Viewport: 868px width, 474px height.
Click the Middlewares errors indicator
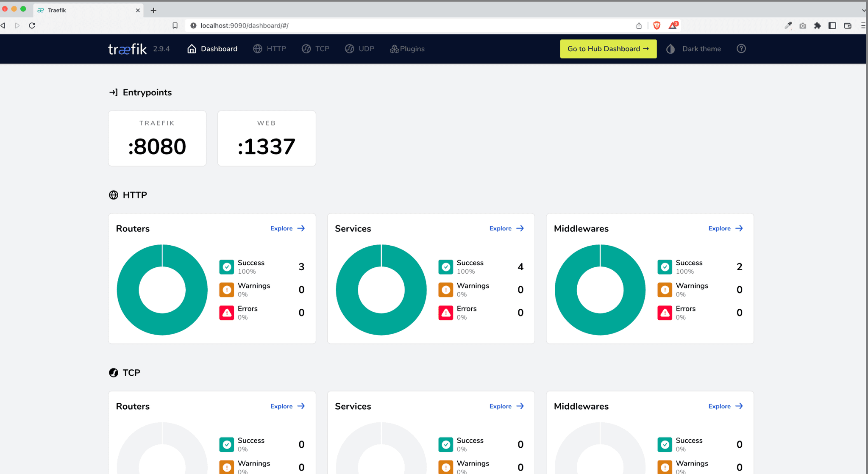665,312
